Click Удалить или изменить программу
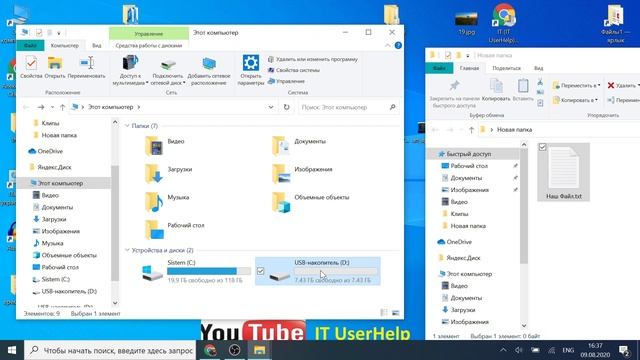Screen dimensions: 640x360 [313, 59]
